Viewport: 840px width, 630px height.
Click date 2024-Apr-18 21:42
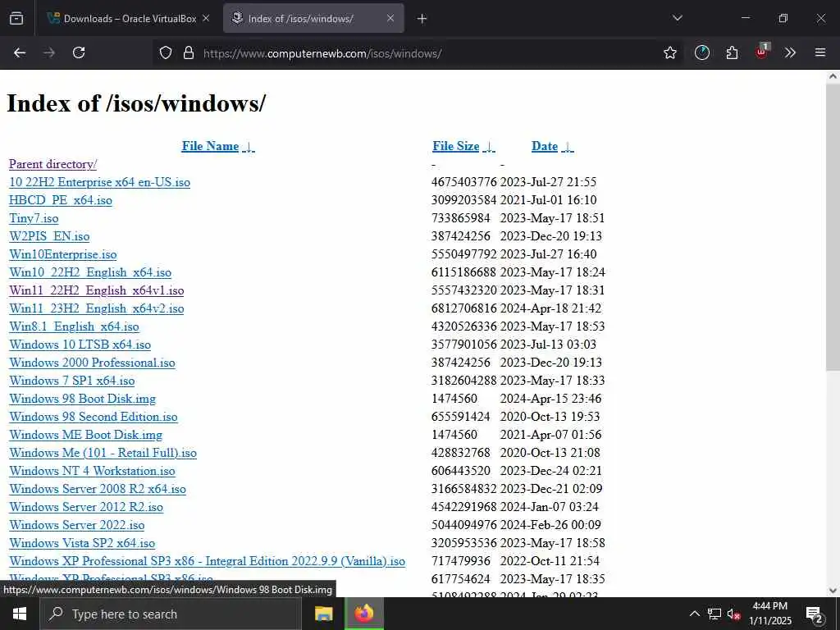(550, 308)
